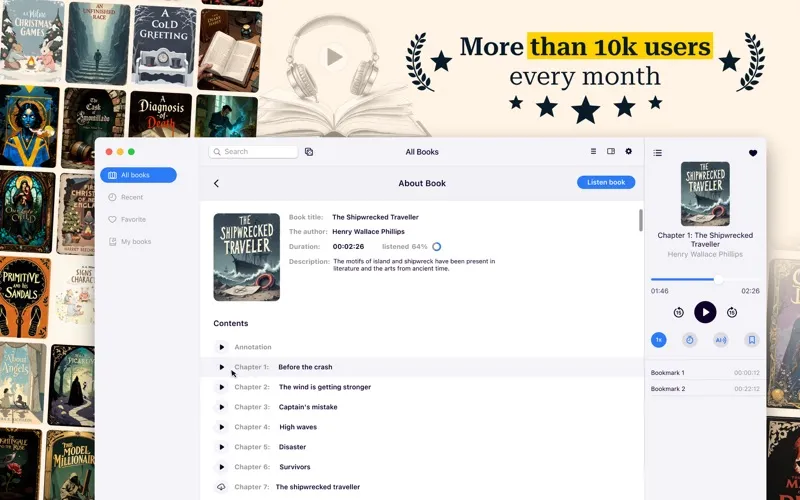This screenshot has height=500, width=800.
Task: Go back with the left chevron
Action: click(x=216, y=183)
